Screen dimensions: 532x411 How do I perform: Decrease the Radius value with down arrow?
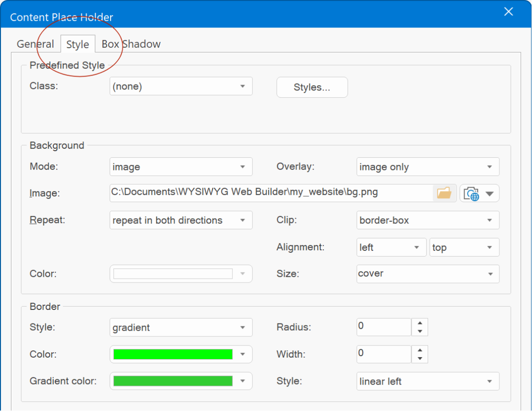coord(420,331)
